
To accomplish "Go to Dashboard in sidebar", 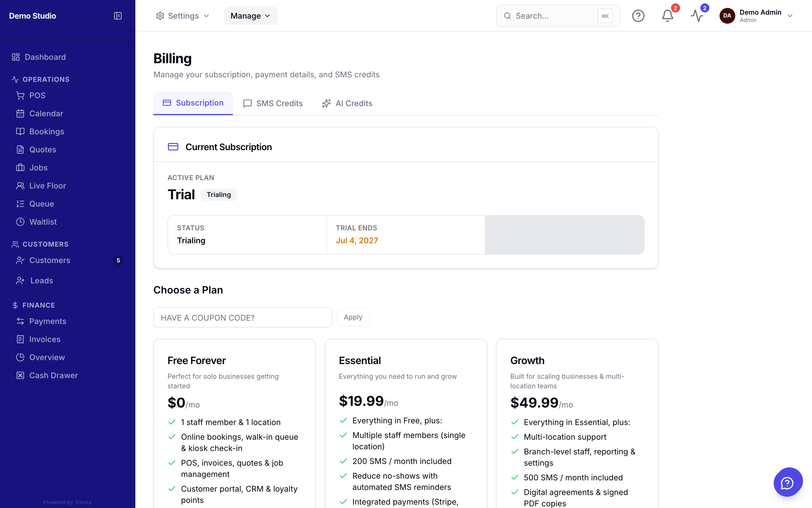I will click(x=45, y=57).
